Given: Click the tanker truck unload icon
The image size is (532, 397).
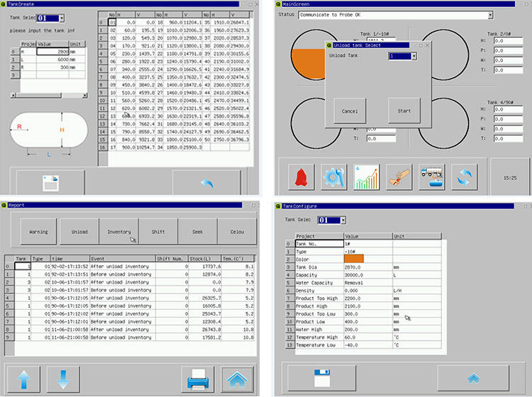Looking at the screenshot, I should click(432, 177).
